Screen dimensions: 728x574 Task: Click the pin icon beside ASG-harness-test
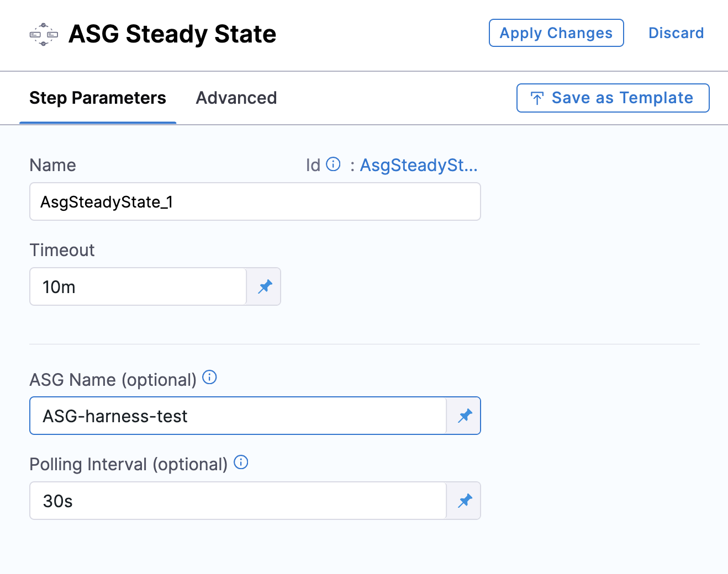point(465,416)
